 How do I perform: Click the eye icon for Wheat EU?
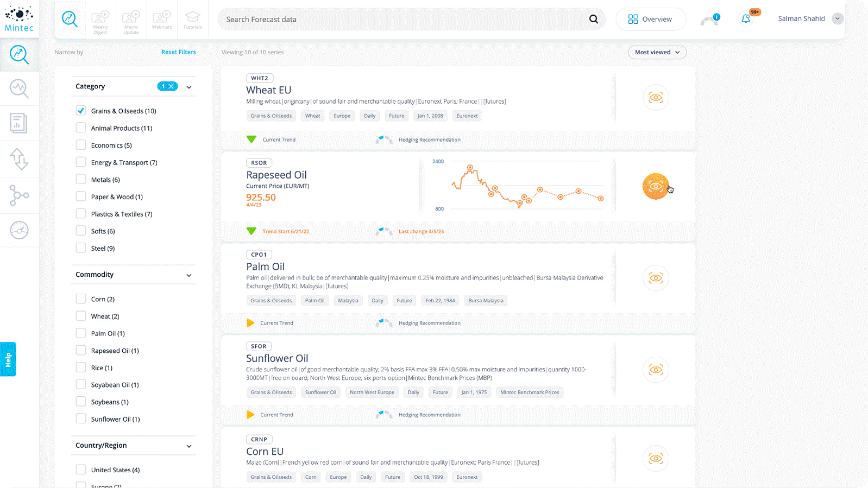(x=656, y=98)
